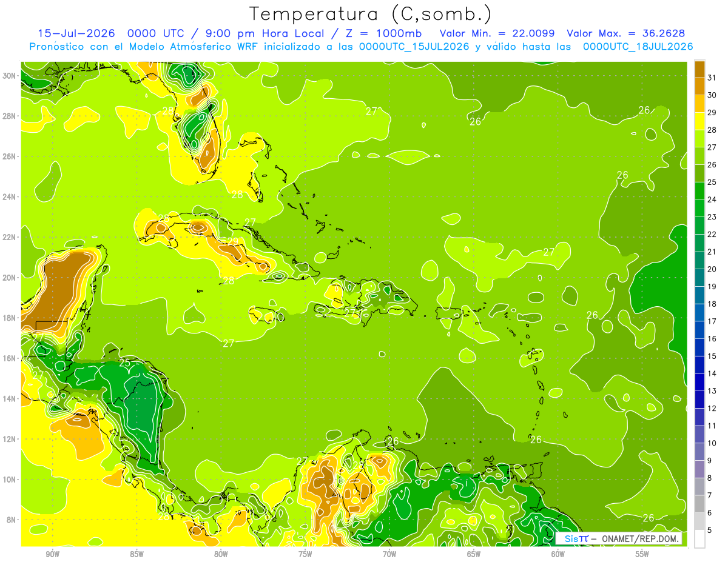728x562 pixels.
Task: Click the colorbar legend label "11"
Action: [712, 426]
